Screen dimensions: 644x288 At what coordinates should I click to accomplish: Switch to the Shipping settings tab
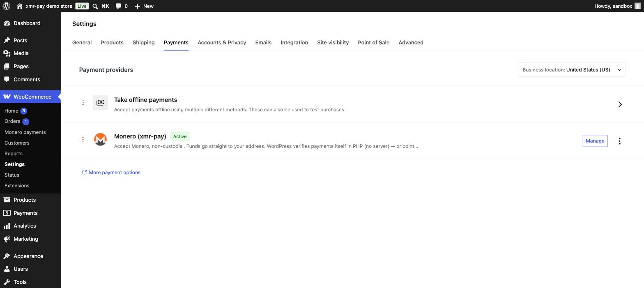pyautogui.click(x=144, y=43)
